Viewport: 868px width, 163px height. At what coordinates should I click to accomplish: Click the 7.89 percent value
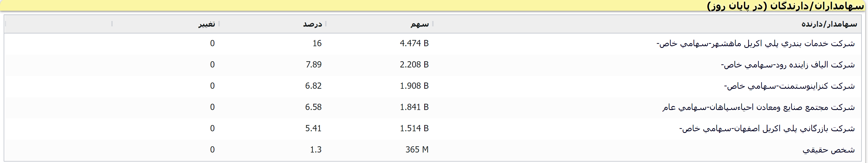[313, 65]
